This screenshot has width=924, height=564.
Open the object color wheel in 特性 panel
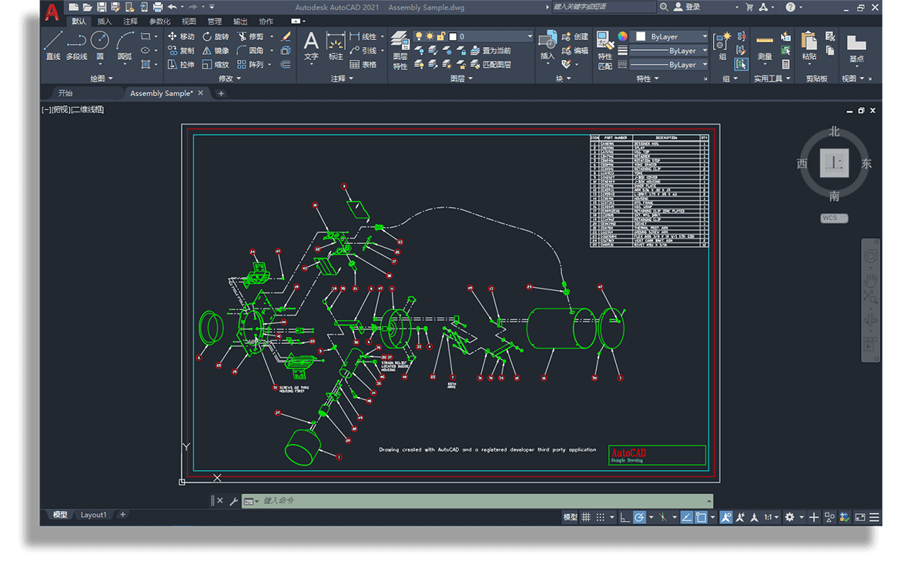(x=622, y=36)
